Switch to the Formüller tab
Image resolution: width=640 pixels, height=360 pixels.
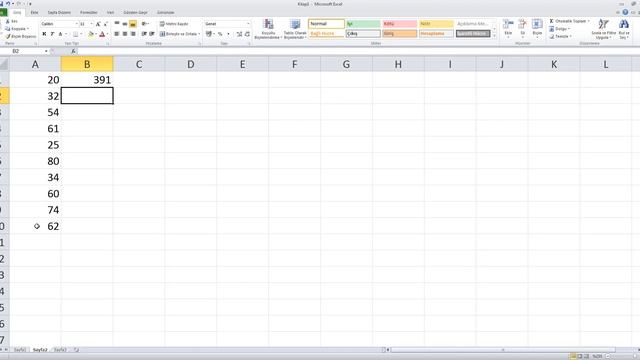point(89,13)
